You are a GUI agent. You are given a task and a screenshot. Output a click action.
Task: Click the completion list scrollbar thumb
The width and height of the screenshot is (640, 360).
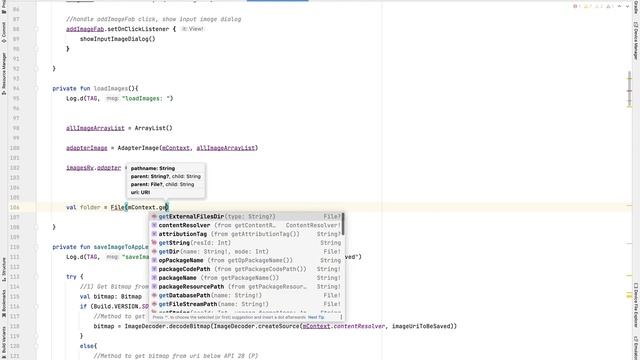[343, 224]
